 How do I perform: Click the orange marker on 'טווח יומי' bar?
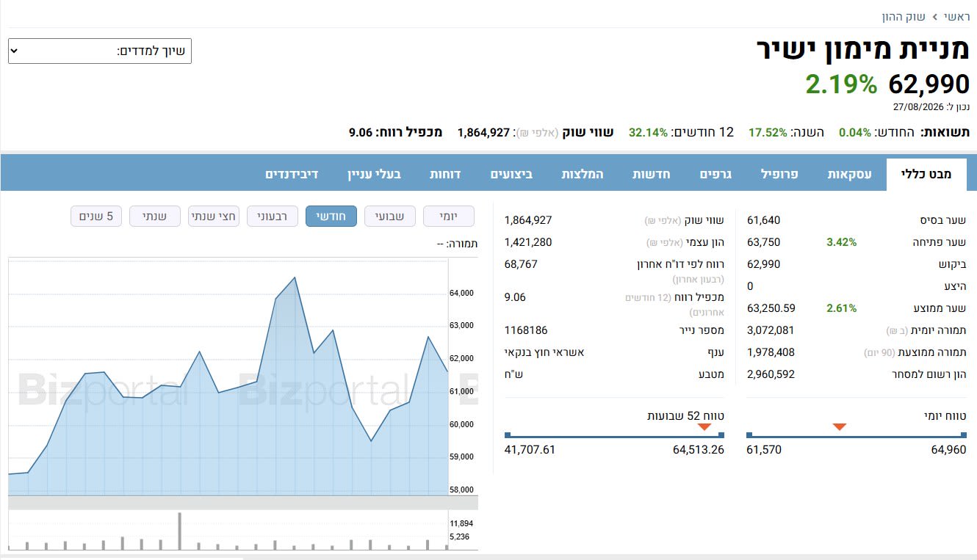(840, 427)
